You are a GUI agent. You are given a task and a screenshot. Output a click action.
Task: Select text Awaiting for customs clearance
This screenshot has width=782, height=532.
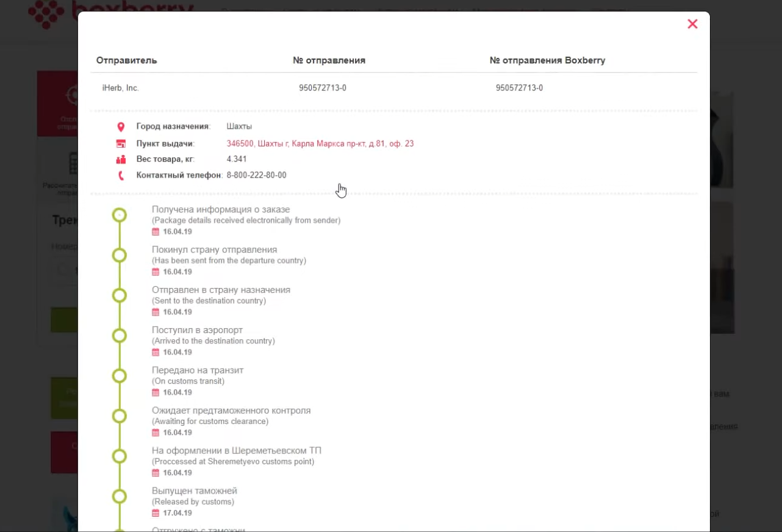(x=210, y=422)
